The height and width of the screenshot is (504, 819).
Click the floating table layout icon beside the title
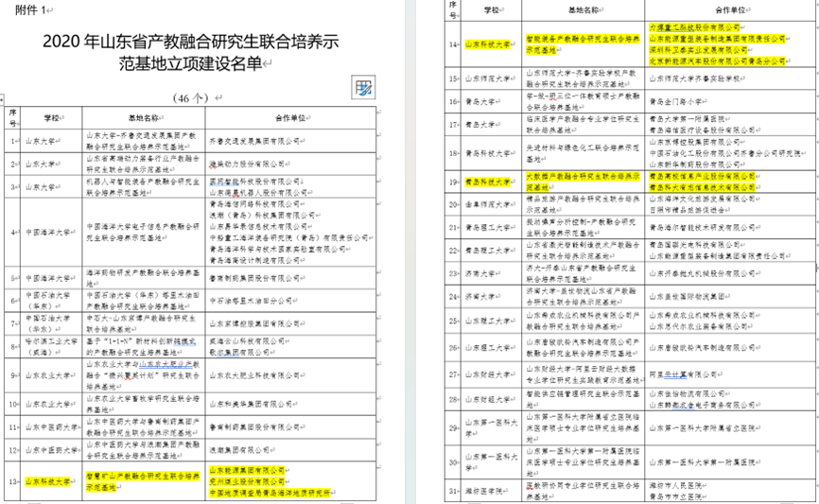363,87
